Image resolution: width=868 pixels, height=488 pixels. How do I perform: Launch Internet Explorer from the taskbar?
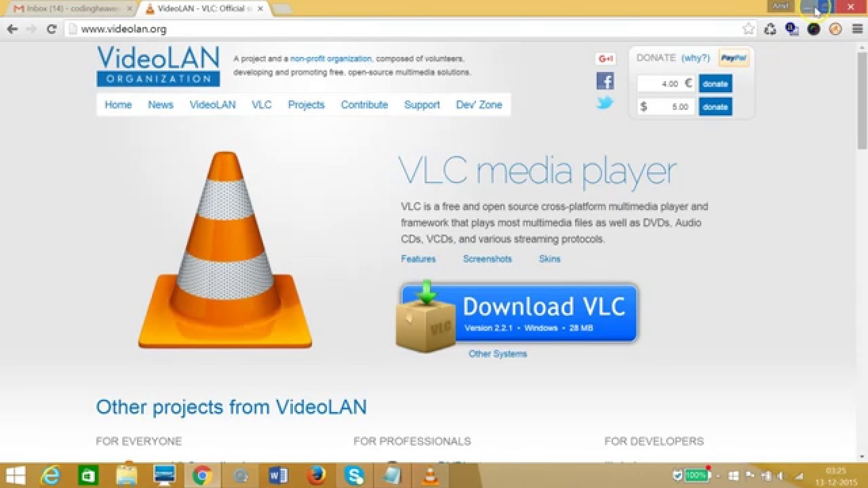click(x=51, y=476)
